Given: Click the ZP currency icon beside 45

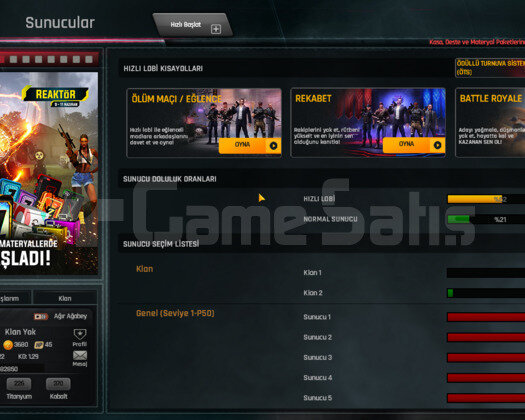Looking at the screenshot, I should pos(39,345).
